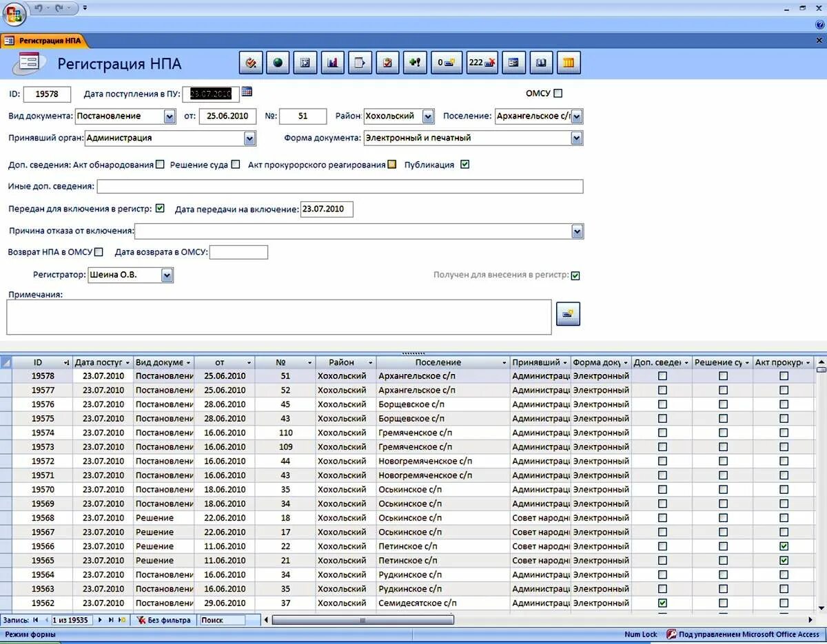Viewport: 827px width, 644px height.
Task: Create a new blank record
Action: point(122,620)
